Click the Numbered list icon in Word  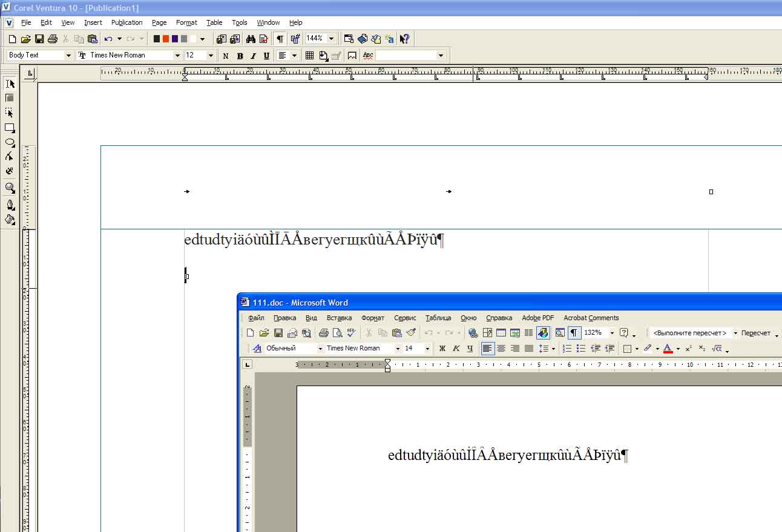[567, 349]
